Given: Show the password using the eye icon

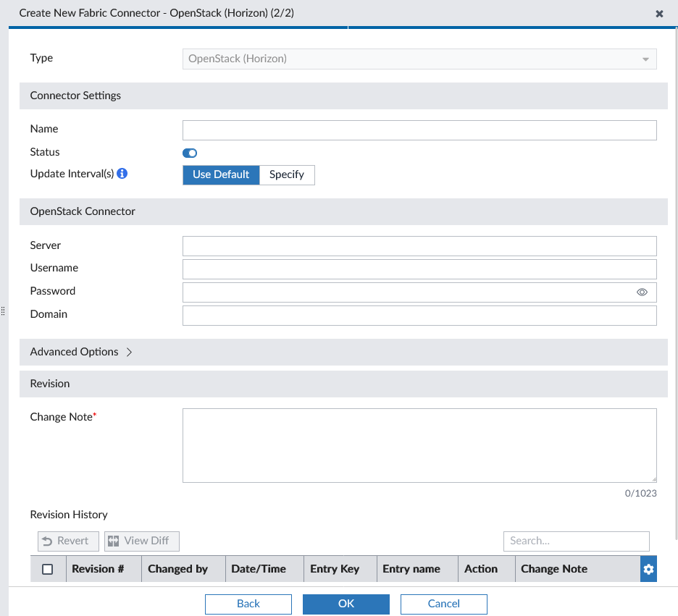Looking at the screenshot, I should 642,292.
